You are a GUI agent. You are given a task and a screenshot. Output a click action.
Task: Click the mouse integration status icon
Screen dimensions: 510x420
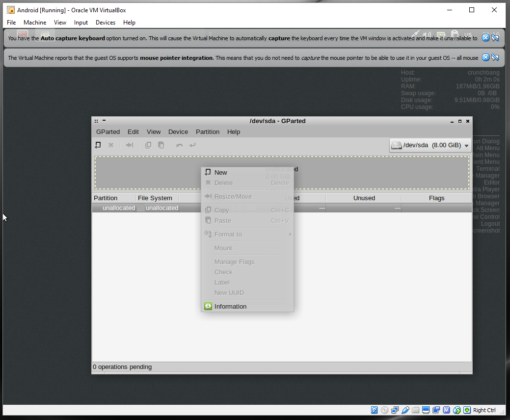point(457,410)
